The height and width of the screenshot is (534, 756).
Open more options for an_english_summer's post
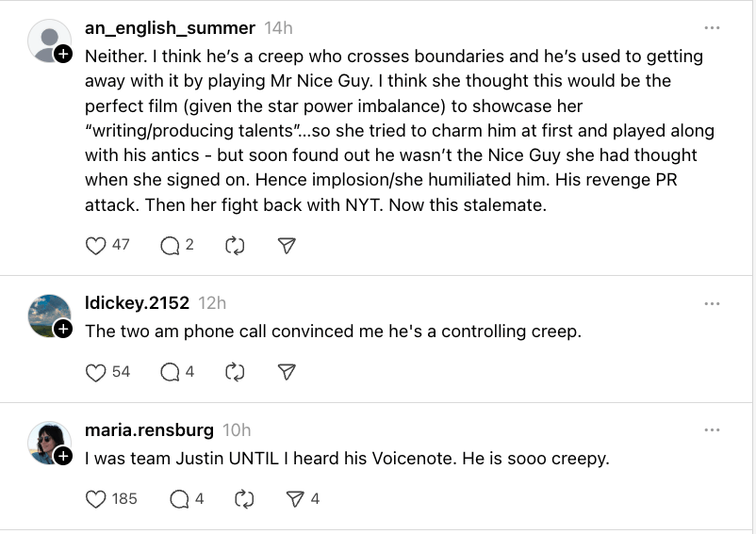(x=712, y=28)
